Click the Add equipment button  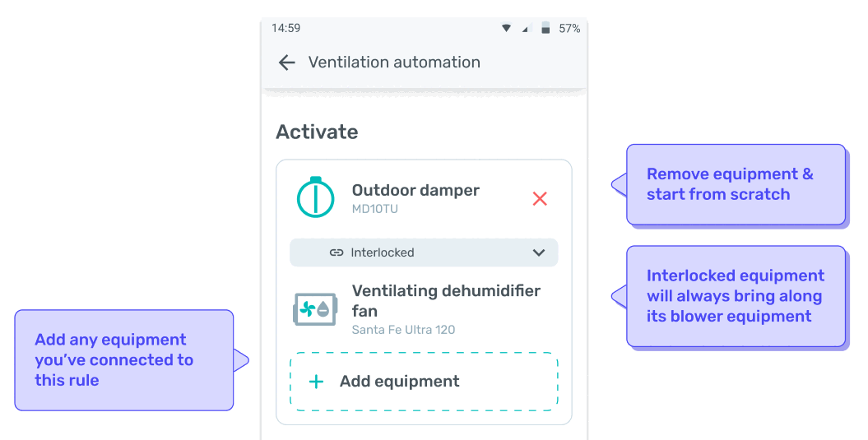[424, 382]
